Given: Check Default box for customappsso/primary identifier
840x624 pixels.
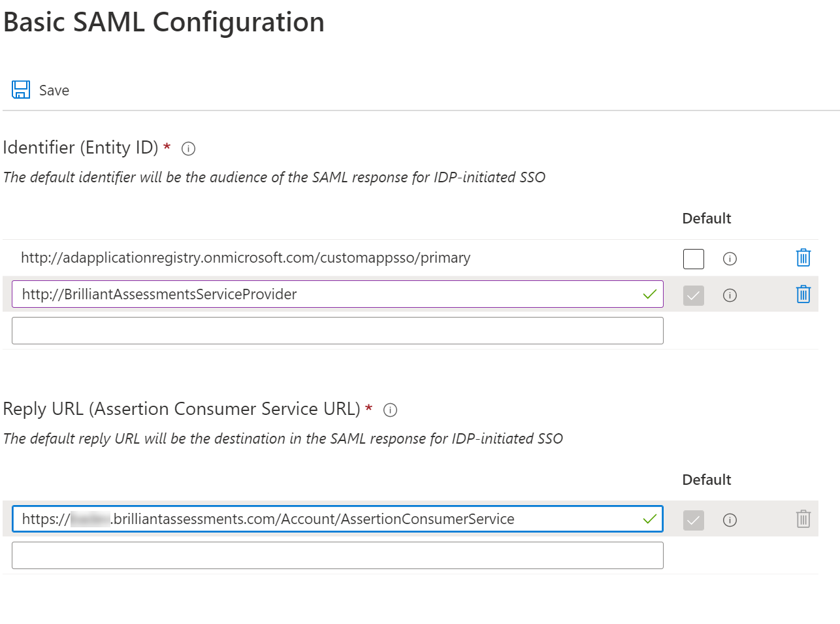Looking at the screenshot, I should tap(693, 259).
